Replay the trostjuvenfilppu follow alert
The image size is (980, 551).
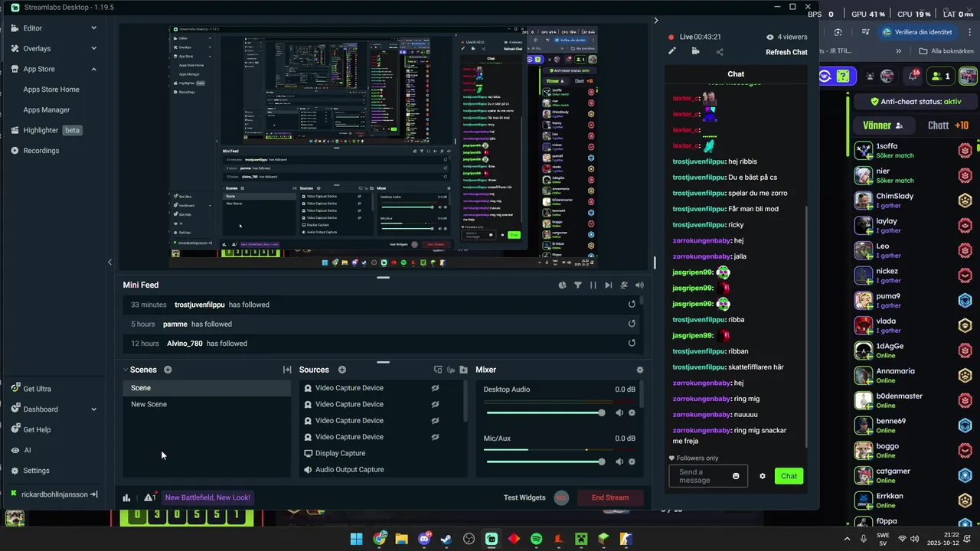click(632, 305)
